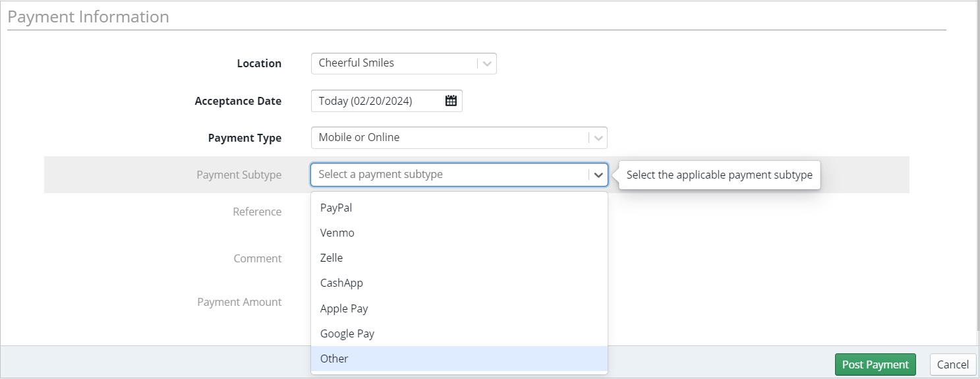Select the CashApp option

tap(459, 283)
